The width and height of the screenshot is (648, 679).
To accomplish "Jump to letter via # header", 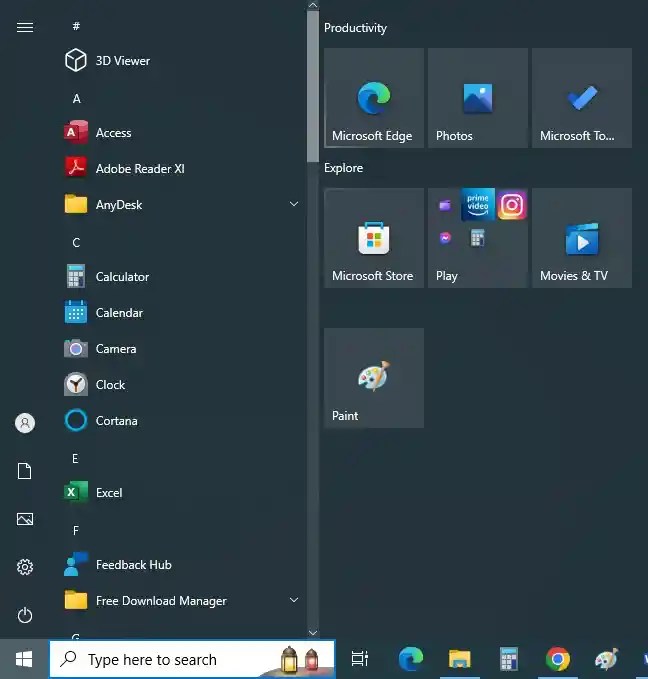I will (76, 26).
